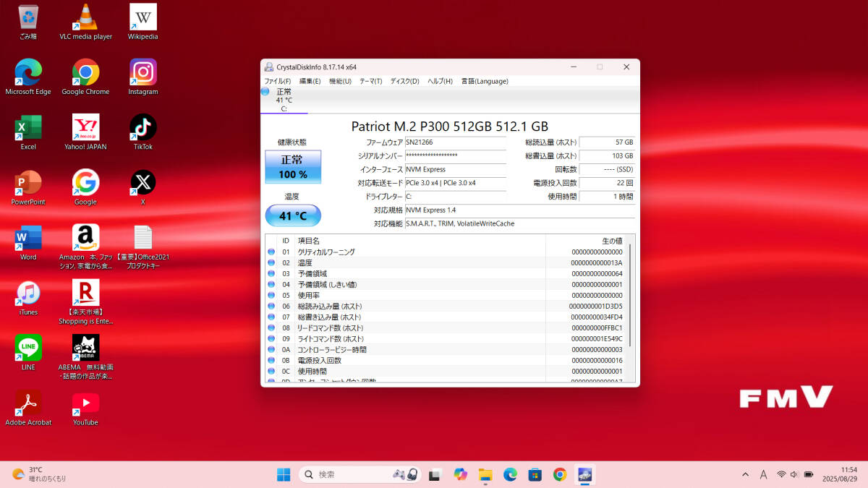Open the weather widget showing 31°C
868x488 pixels.
(x=40, y=474)
